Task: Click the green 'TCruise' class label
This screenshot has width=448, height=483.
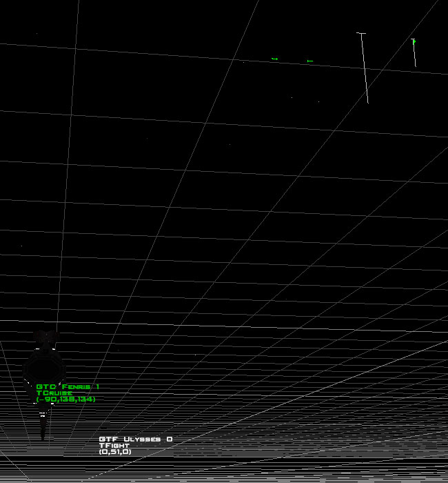Action: 54,393
